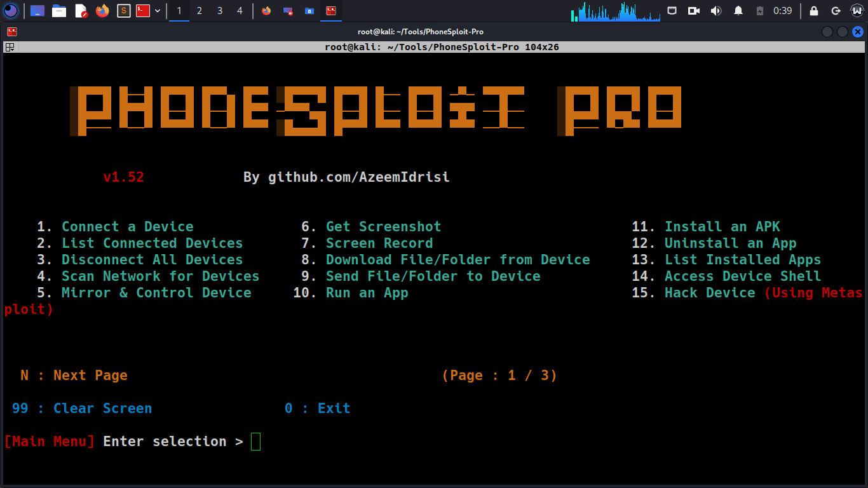Click the Windscribe VPN tray icon
The height and width of the screenshot is (488, 868).
click(x=857, y=10)
